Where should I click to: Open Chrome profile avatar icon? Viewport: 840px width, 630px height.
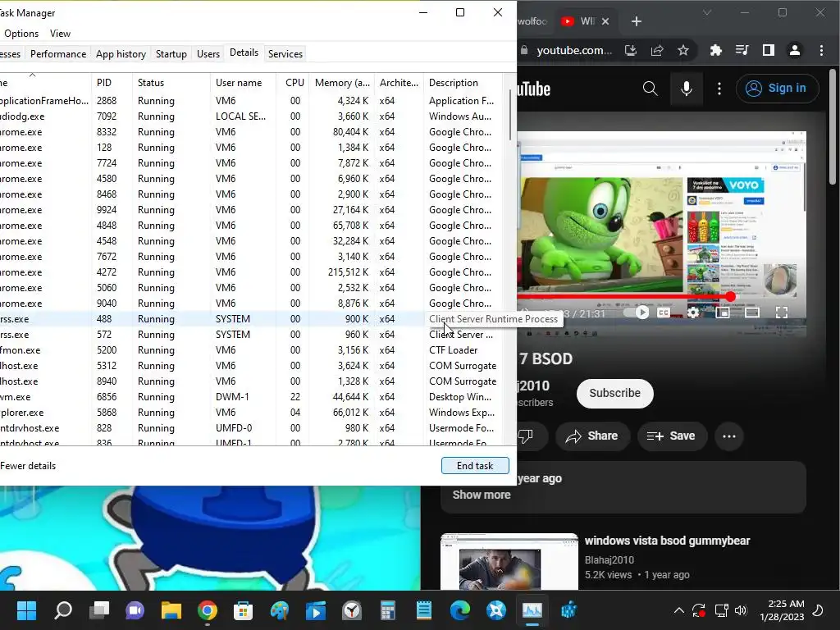[795, 50]
